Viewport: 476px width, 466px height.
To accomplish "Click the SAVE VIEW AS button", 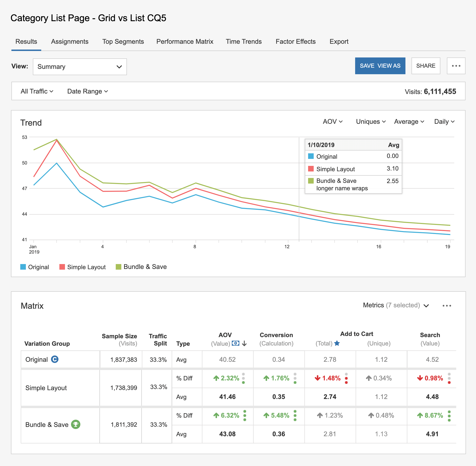I will [380, 66].
